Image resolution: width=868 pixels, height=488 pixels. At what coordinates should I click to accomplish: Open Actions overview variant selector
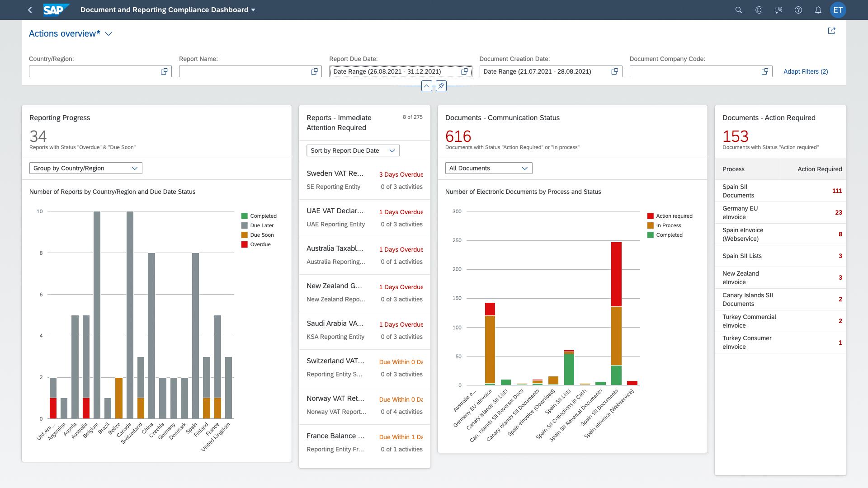tap(108, 34)
